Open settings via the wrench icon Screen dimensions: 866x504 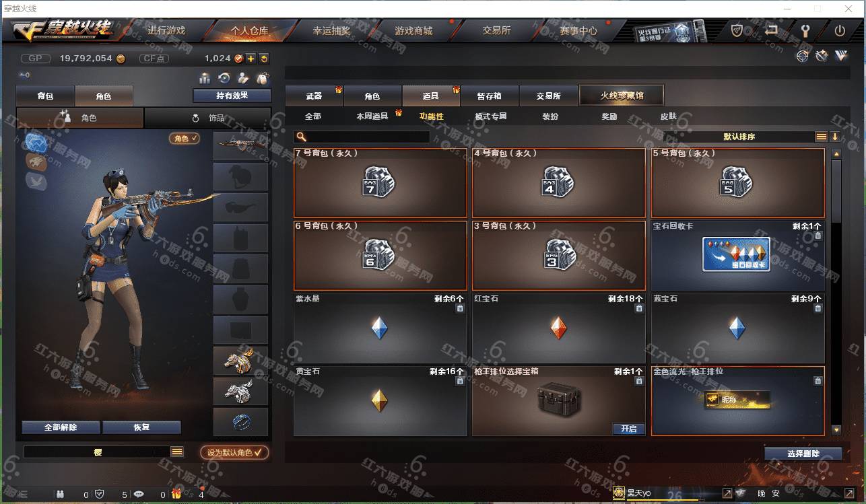click(x=805, y=30)
